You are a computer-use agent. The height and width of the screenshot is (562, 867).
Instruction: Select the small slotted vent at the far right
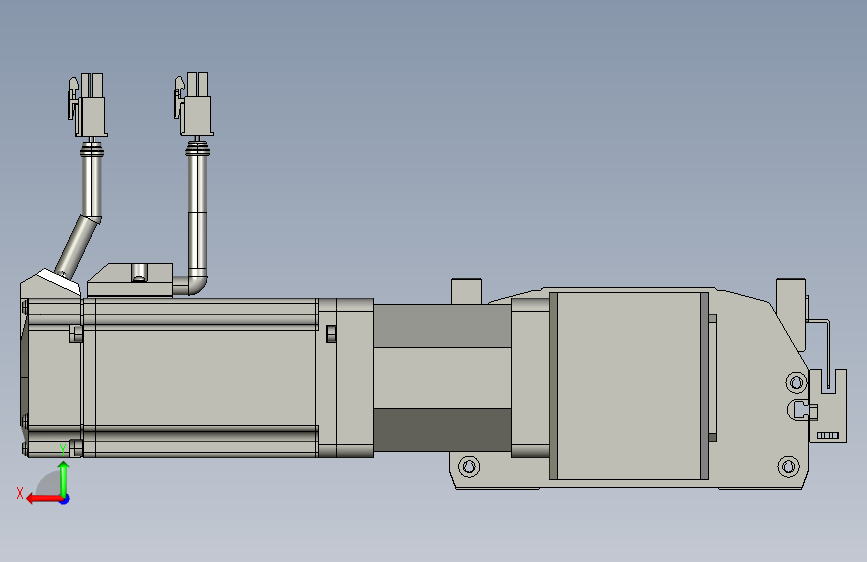[828, 435]
